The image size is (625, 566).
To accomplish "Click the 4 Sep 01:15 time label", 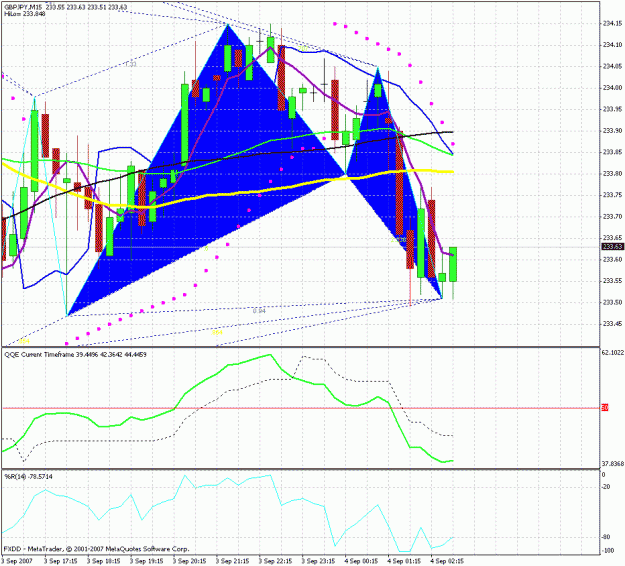I will tap(404, 561).
